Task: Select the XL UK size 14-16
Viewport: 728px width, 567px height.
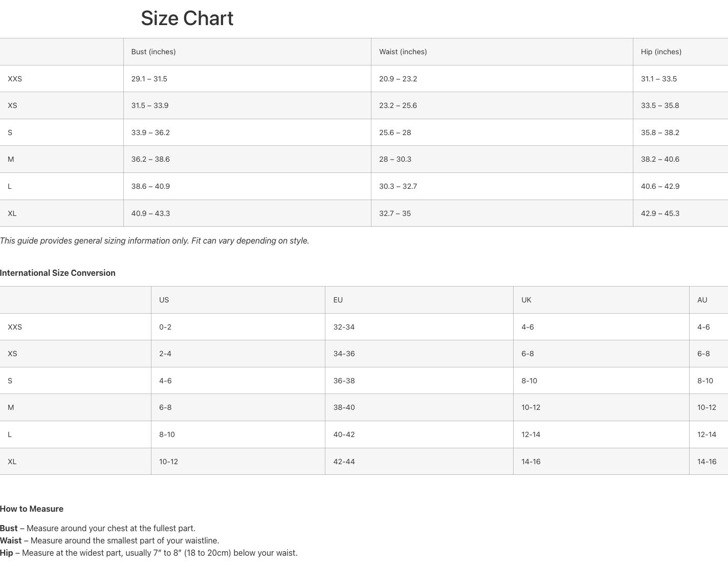Action: (531, 462)
